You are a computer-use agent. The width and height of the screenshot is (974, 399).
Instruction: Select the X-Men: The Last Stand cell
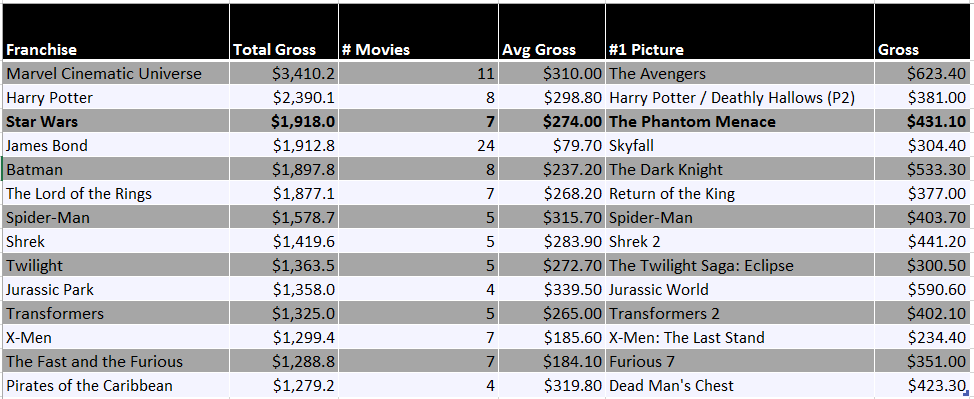coord(740,337)
